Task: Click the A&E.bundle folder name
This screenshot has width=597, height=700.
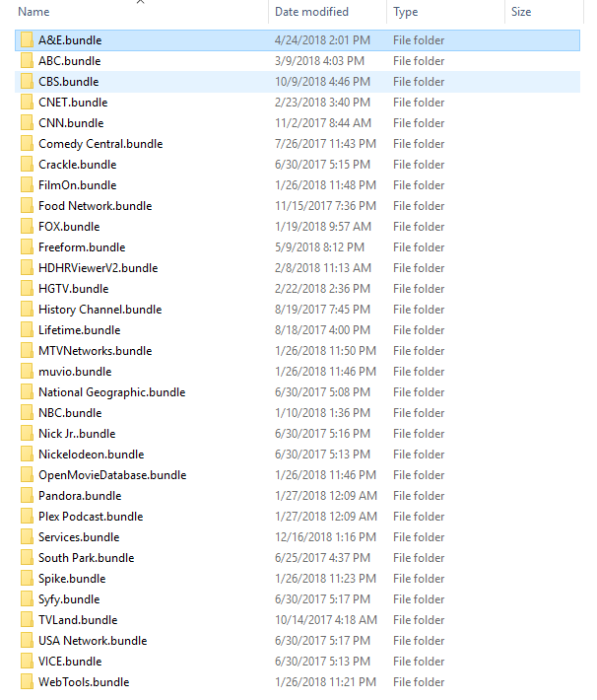Action: tap(70, 40)
